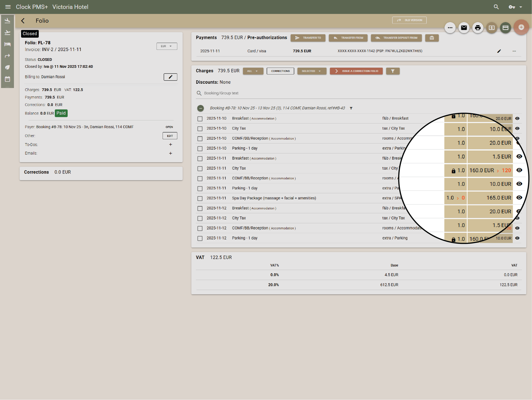The height and width of the screenshot is (400, 532).
Task: Edit the 2025-11-11 visa payment pencil icon
Action: tap(499, 51)
